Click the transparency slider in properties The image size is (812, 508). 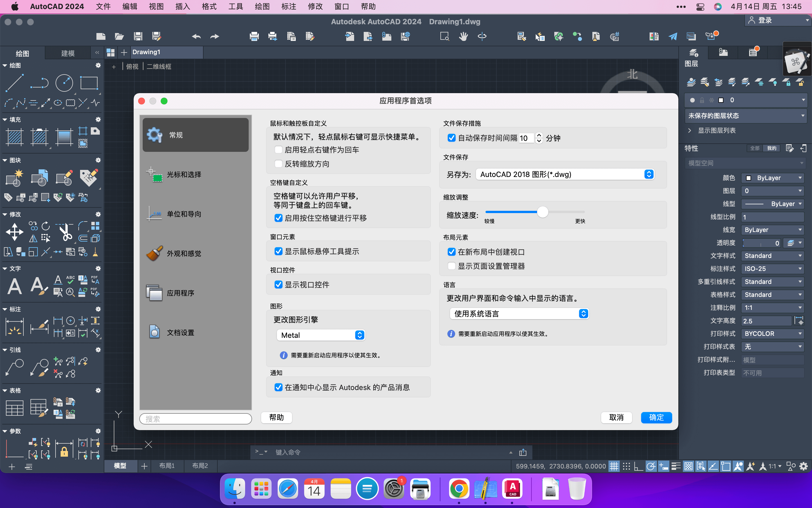761,243
